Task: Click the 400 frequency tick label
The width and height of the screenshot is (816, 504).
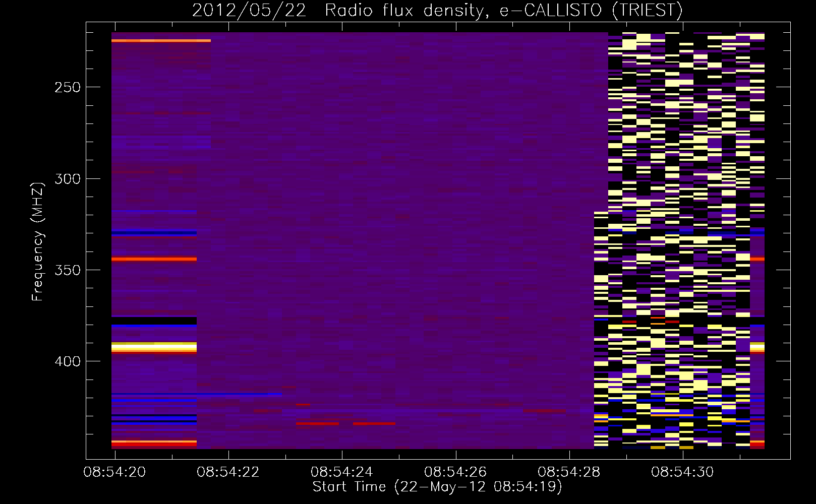Action: (67, 362)
